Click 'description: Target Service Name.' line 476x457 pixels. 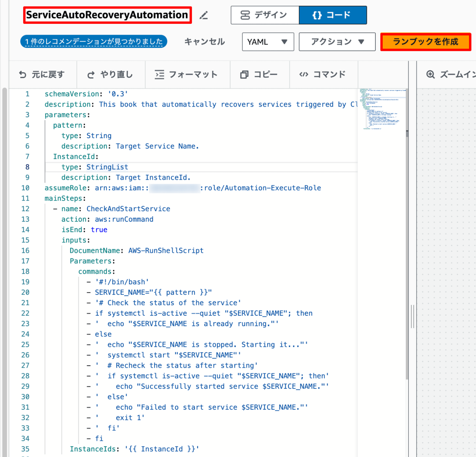130,146
